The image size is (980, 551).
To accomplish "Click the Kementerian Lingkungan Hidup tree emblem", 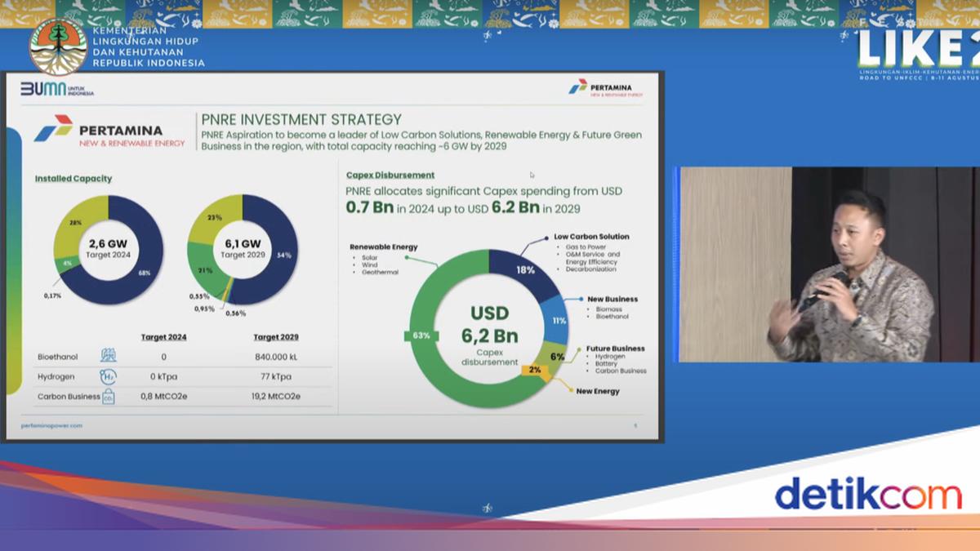I will (58, 47).
